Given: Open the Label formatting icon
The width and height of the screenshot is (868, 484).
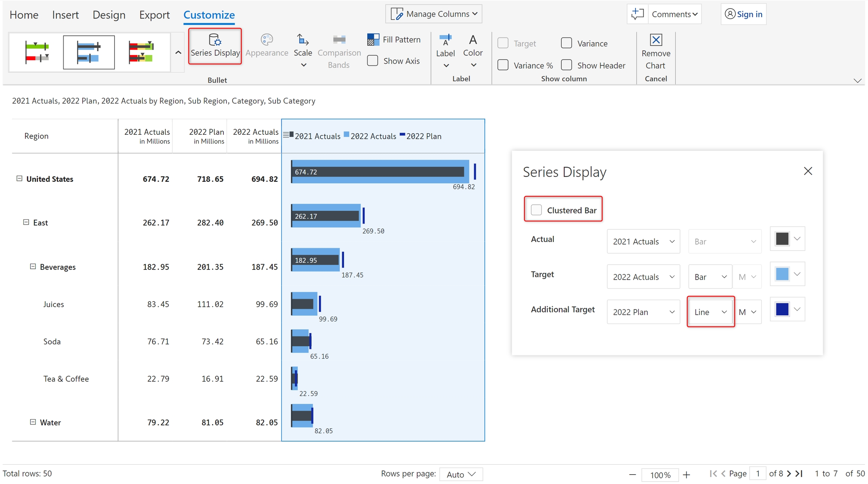Looking at the screenshot, I should [445, 40].
